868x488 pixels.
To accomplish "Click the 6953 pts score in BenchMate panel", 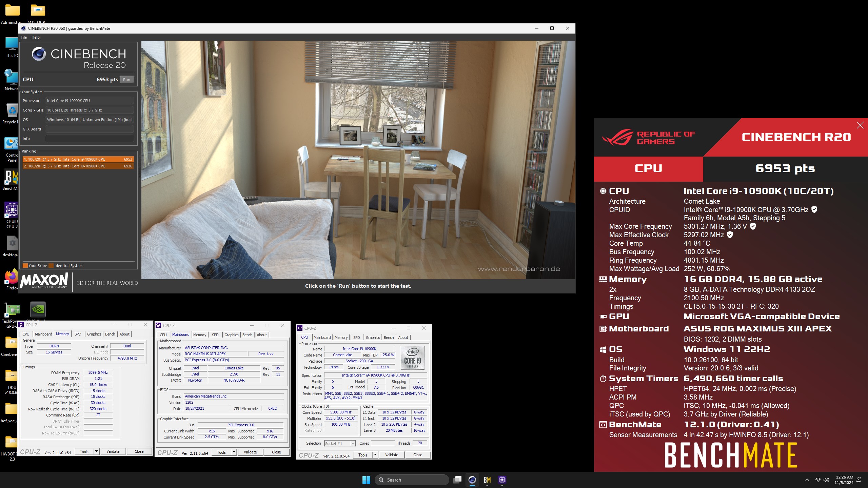I will [785, 168].
